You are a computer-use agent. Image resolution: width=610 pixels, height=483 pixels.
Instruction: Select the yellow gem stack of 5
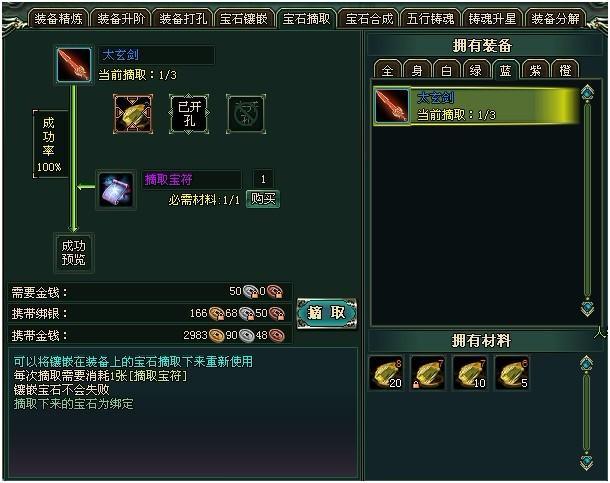click(512, 373)
